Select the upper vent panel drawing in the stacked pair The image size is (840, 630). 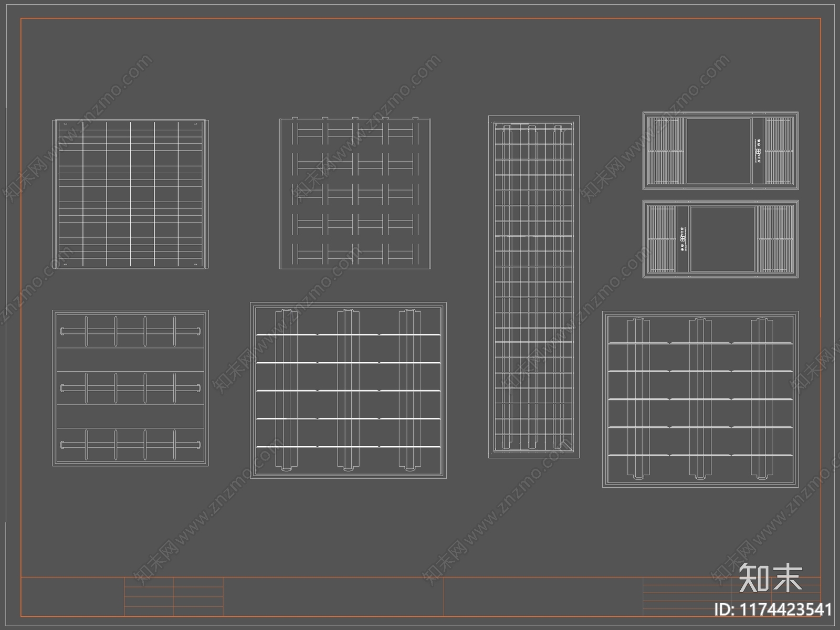pos(720,150)
